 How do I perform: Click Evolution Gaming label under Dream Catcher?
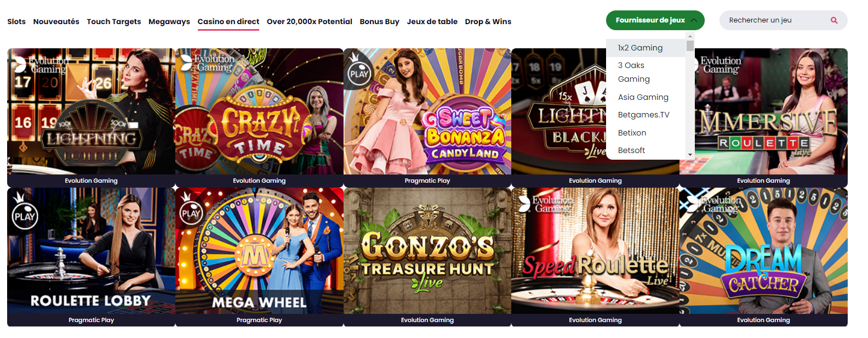(763, 320)
